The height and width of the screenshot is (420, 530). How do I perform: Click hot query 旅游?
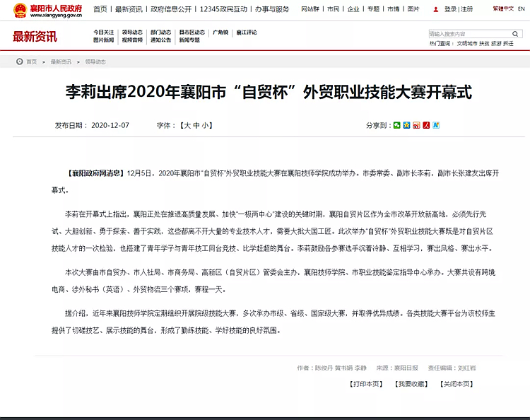(x=496, y=44)
